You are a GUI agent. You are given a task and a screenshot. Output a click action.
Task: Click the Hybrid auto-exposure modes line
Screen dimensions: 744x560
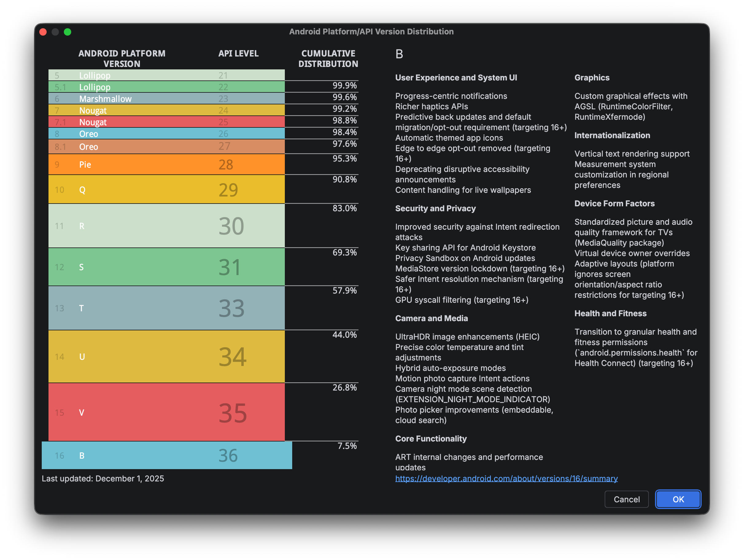(x=450, y=368)
